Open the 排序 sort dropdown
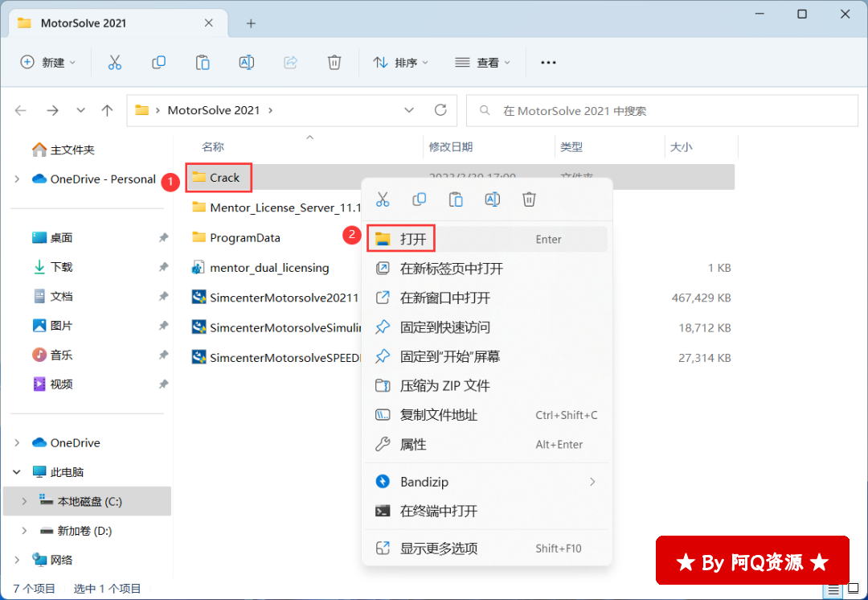This screenshot has width=868, height=600. click(401, 62)
